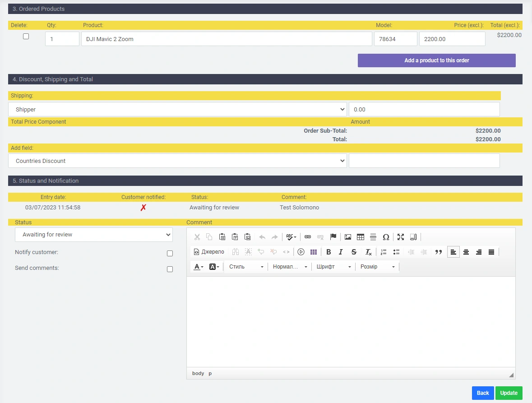Screen dimensions: 532x403
Task: Toggle bold formatting in comment editor
Action: pos(328,252)
